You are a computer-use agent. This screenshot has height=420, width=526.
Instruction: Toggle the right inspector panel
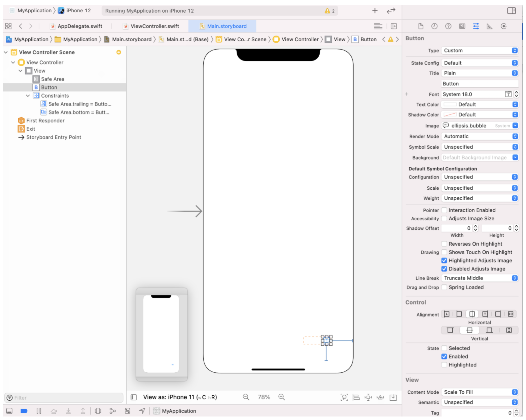click(x=512, y=11)
